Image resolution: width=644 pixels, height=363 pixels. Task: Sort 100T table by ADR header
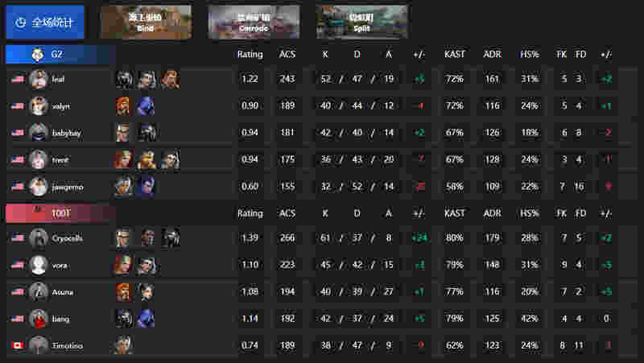coord(492,213)
